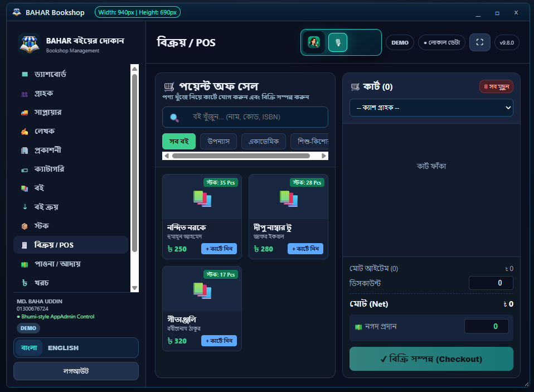The image size is (534, 392).
Task: Click the লেখক author writing-hand icon
Action: 25,132
